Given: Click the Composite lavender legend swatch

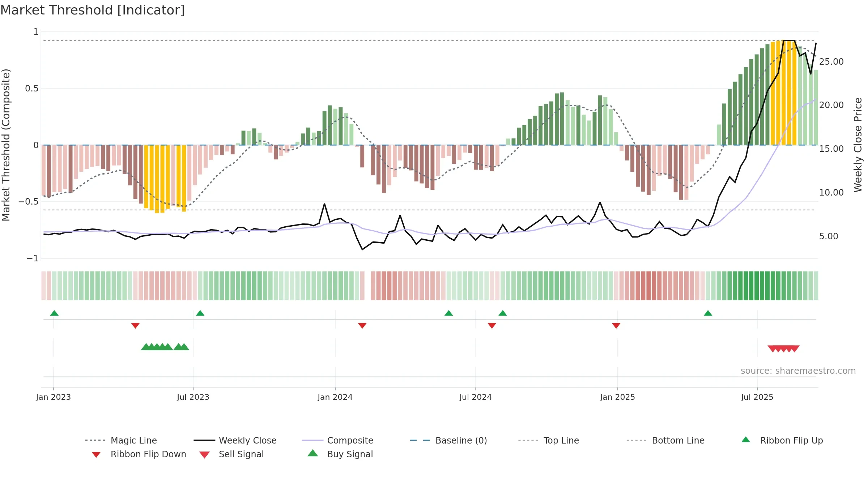Looking at the screenshot, I should [312, 440].
